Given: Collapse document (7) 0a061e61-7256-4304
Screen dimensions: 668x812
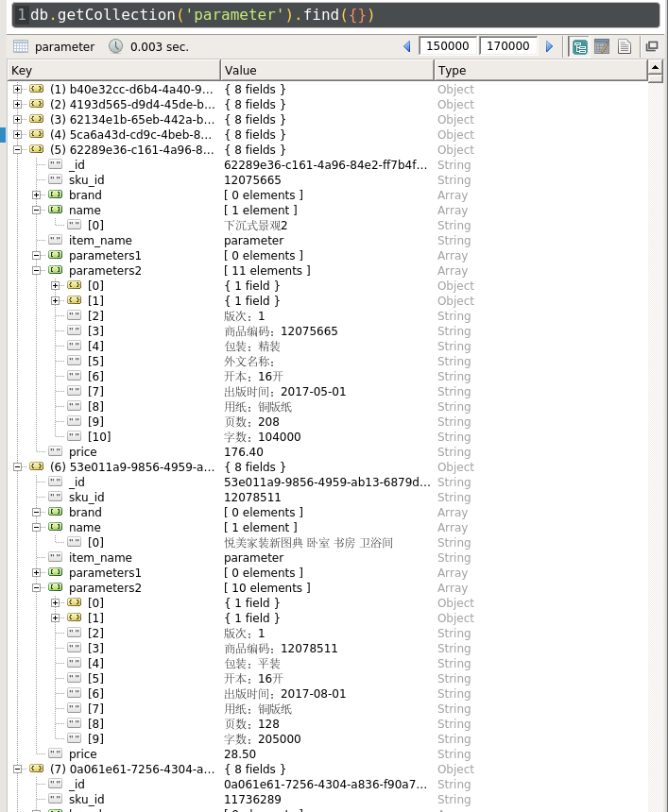Looking at the screenshot, I should pos(18,769).
